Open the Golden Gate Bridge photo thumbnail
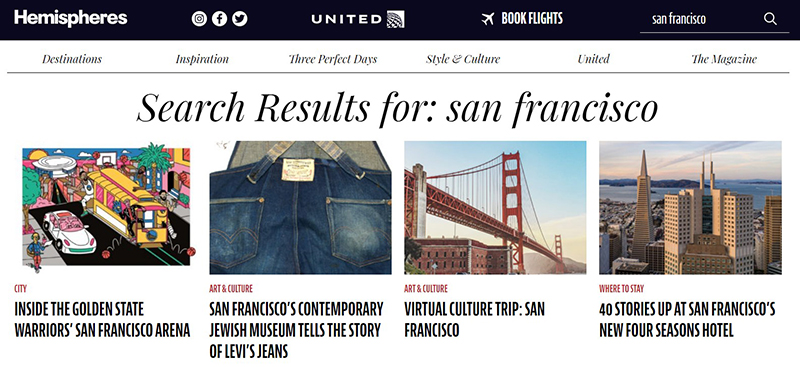 495,208
